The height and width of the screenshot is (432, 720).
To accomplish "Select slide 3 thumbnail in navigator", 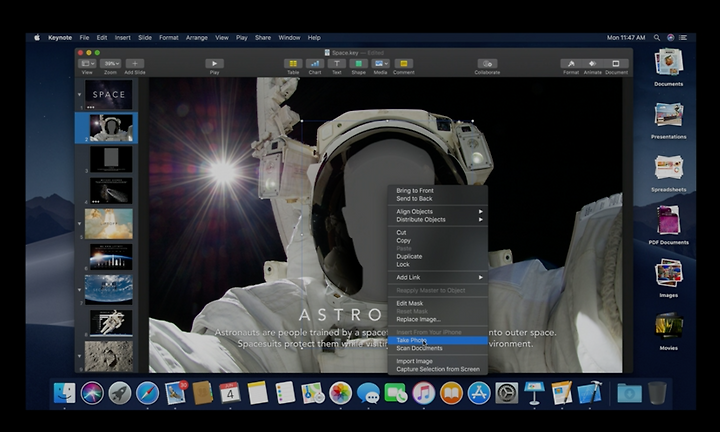I will tap(111, 159).
